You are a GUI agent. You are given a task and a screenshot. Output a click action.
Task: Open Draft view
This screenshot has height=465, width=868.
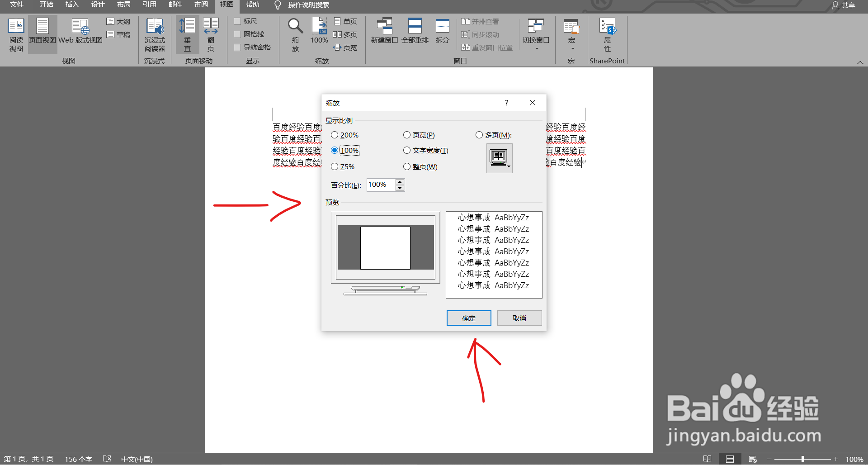(x=118, y=34)
